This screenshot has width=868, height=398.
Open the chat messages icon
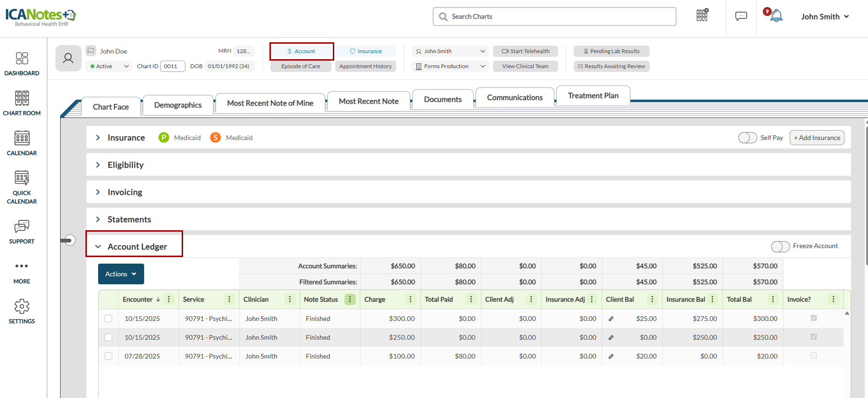pyautogui.click(x=741, y=16)
